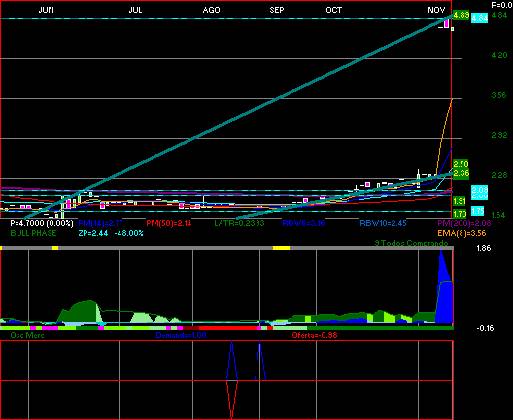513x420 pixels.
Task: Click the 2.92 price axis label
Action: (499, 135)
